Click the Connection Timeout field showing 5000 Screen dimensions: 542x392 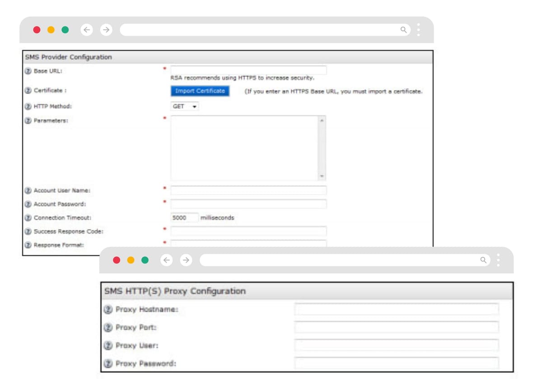pos(184,218)
